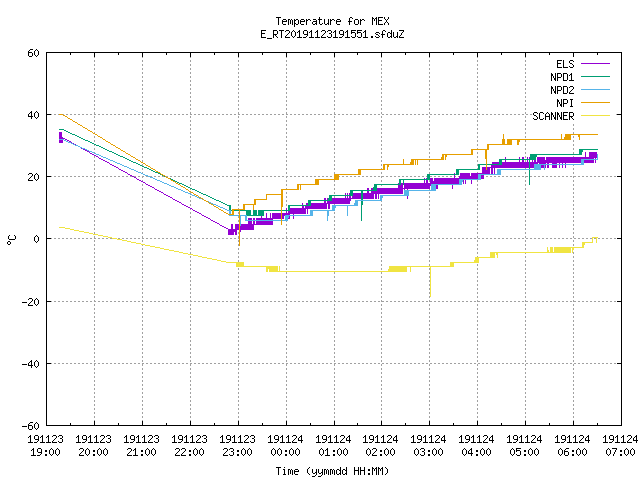640x480 pixels.
Task: Click the x-axis tick label 191124 01:00
Action: coord(333,446)
